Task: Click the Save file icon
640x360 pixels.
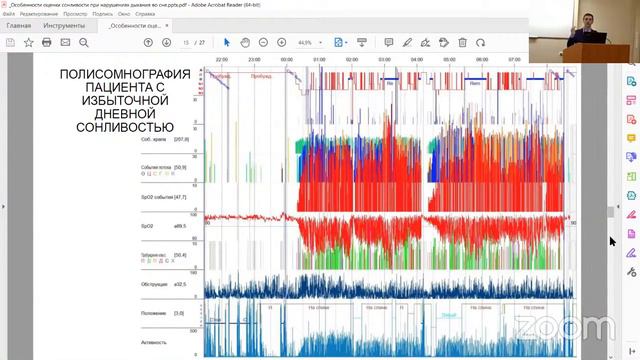Action: [10, 42]
